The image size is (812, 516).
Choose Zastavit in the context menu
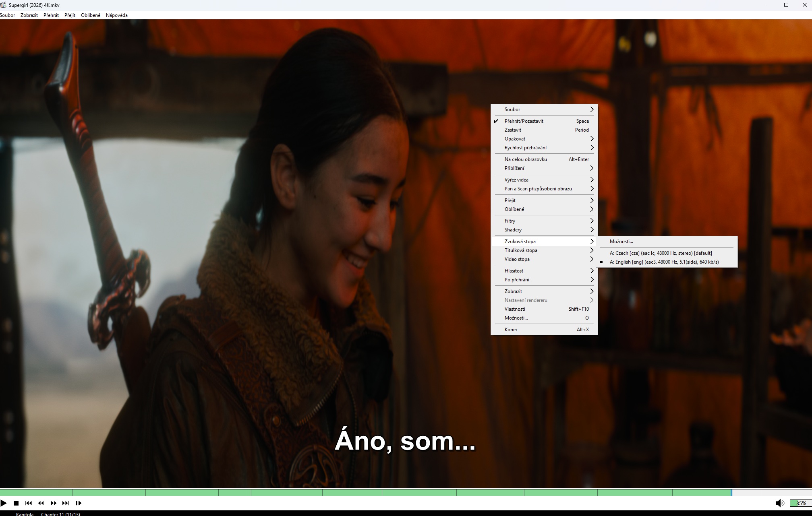tap(544, 130)
